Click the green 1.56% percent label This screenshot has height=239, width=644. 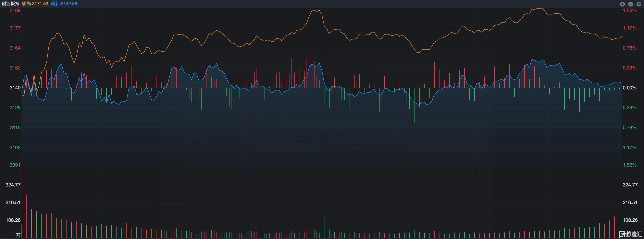click(630, 165)
